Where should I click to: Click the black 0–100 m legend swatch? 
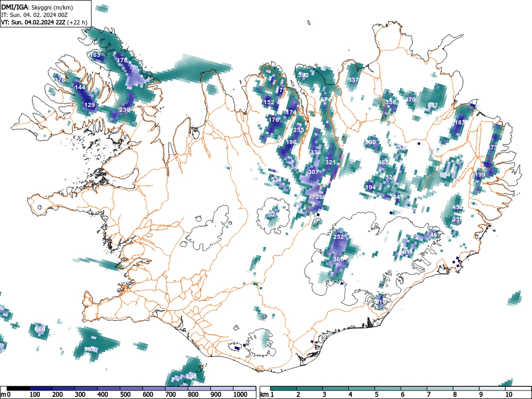18,388
